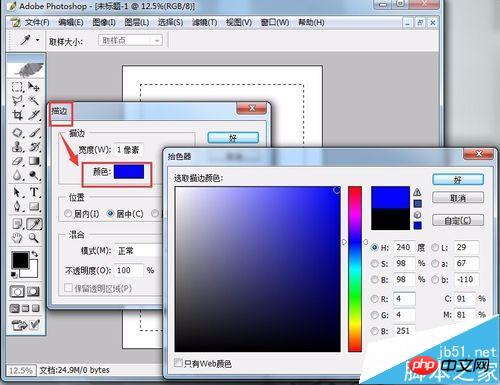The width and height of the screenshot is (500, 385).
Task: Select the Crop tool
Action: 17,115
